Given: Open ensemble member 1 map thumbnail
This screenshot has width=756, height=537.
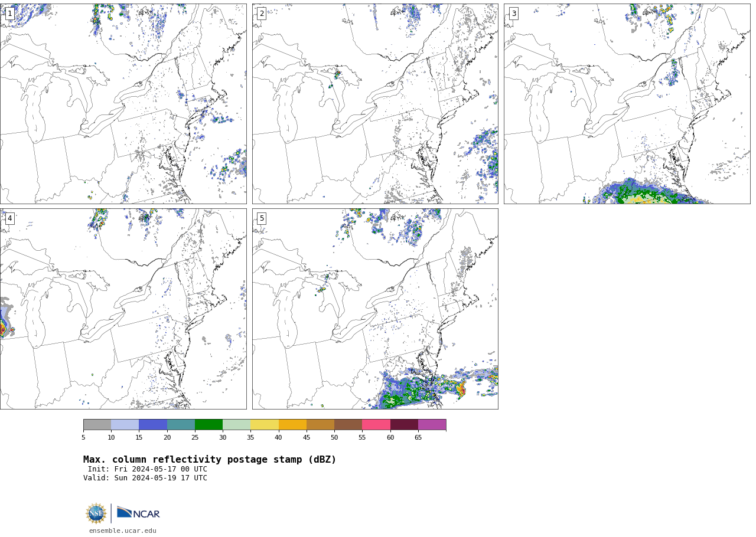Looking at the screenshot, I should (x=123, y=104).
